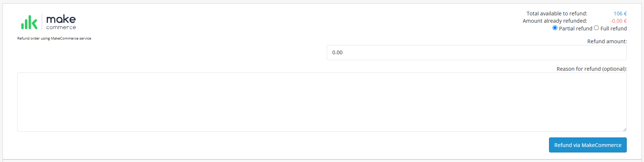Click the green k-shaped mark in the logo

(33, 22)
